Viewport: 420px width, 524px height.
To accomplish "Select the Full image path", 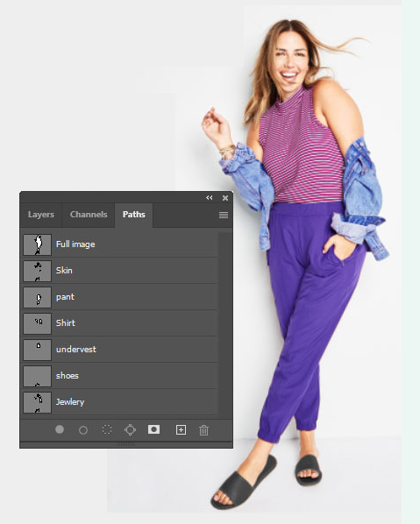I will [120, 244].
